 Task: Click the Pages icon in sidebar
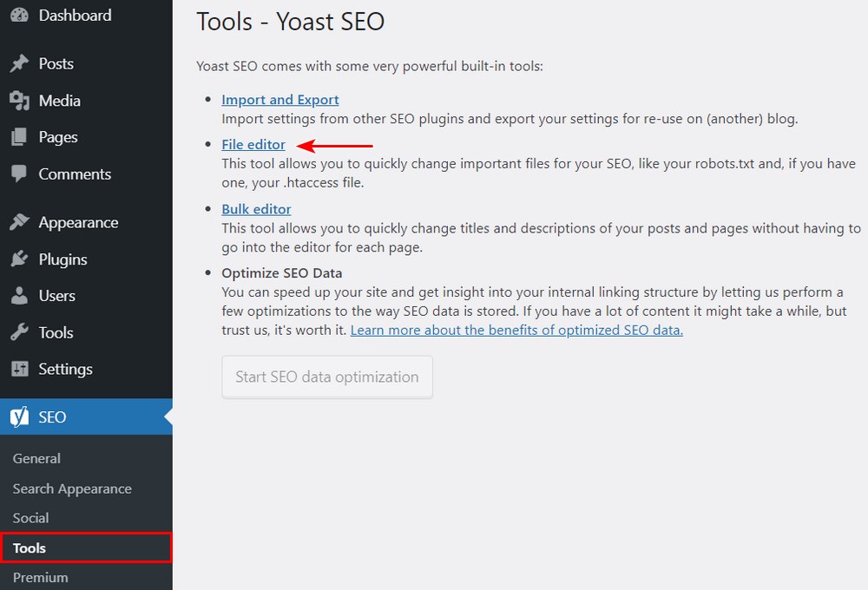tap(19, 137)
